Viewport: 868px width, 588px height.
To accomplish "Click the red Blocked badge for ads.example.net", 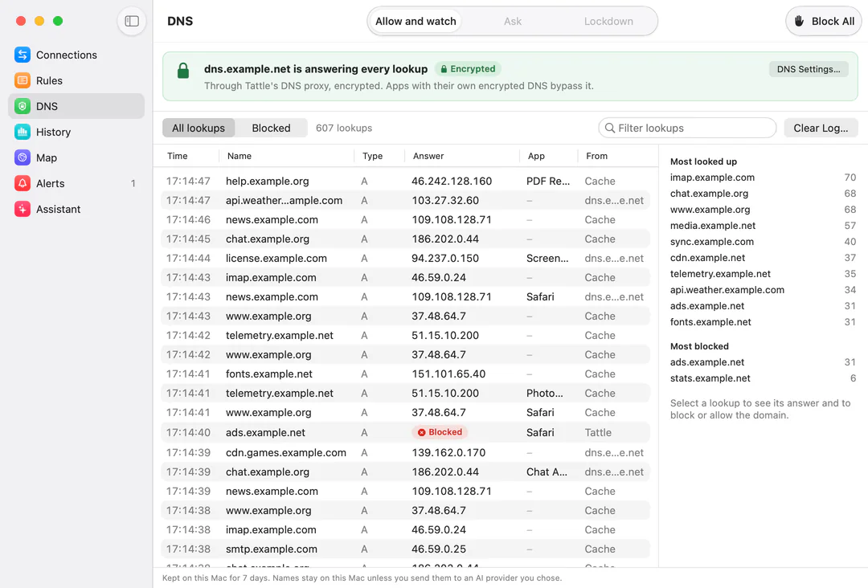I will coord(440,432).
